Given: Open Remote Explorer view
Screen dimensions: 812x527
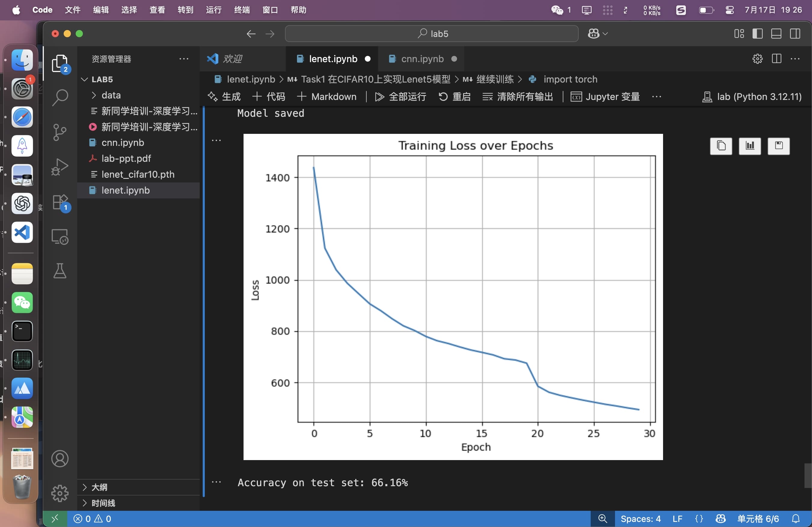Looking at the screenshot, I should (60, 236).
